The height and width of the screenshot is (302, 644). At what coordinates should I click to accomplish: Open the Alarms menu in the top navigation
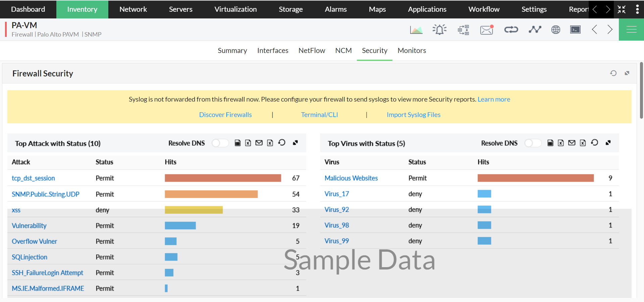click(335, 9)
